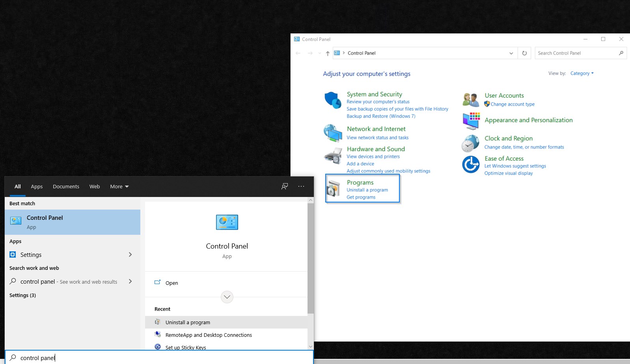This screenshot has height=364, width=630.
Task: Select Settings app result
Action: pos(73,254)
